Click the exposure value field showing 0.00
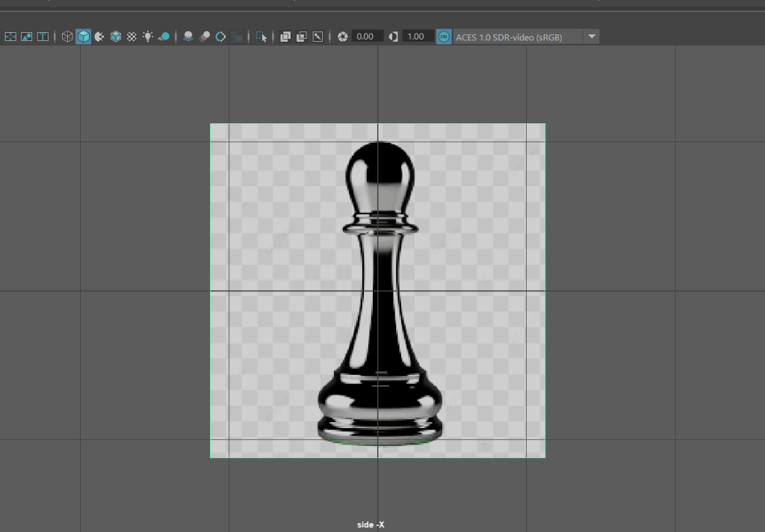Viewport: 765px width, 532px height. 365,37
